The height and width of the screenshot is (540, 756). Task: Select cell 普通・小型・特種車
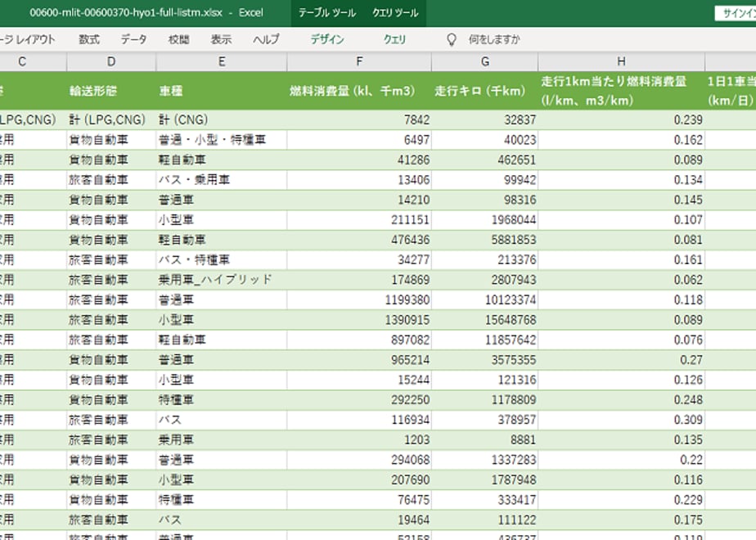tap(221, 140)
